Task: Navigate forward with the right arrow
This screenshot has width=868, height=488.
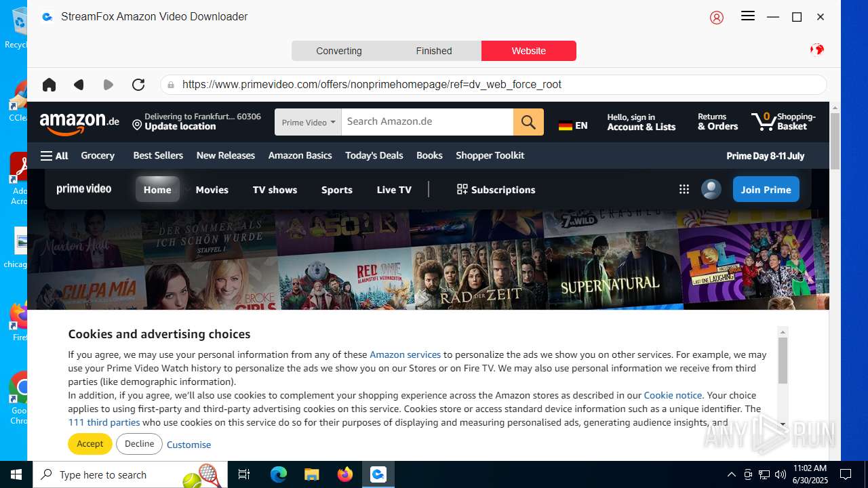Action: pyautogui.click(x=108, y=85)
